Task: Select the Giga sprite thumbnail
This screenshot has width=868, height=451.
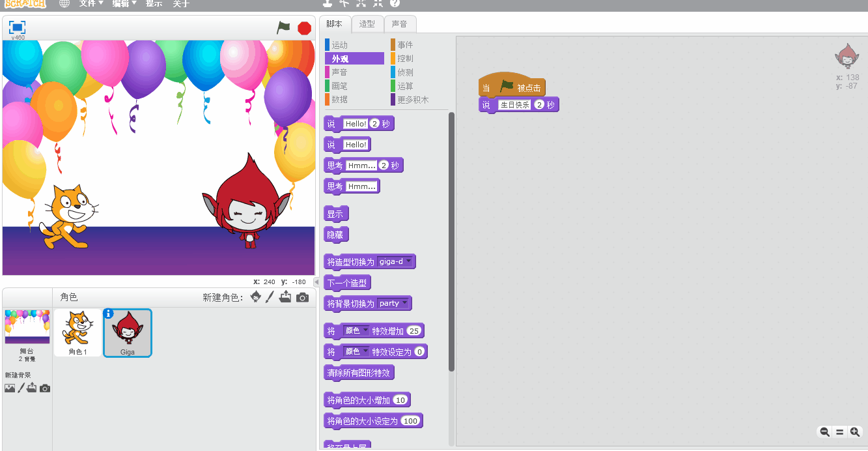Action: [x=128, y=332]
